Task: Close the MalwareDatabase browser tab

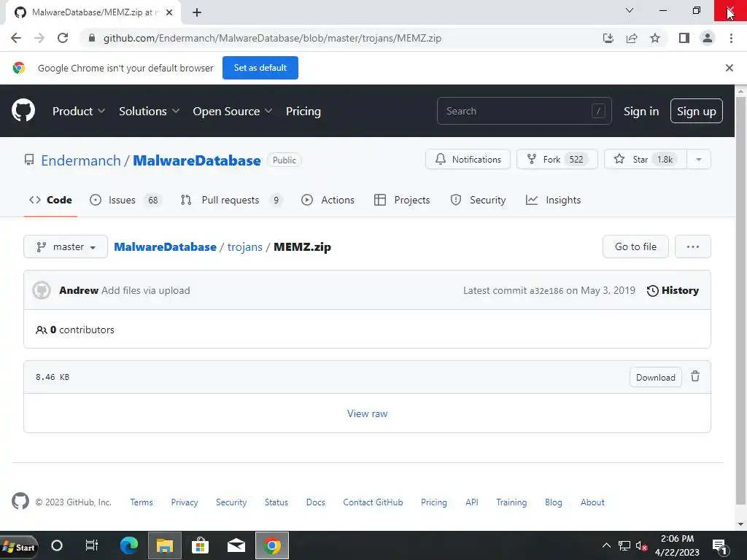Action: pos(169,12)
